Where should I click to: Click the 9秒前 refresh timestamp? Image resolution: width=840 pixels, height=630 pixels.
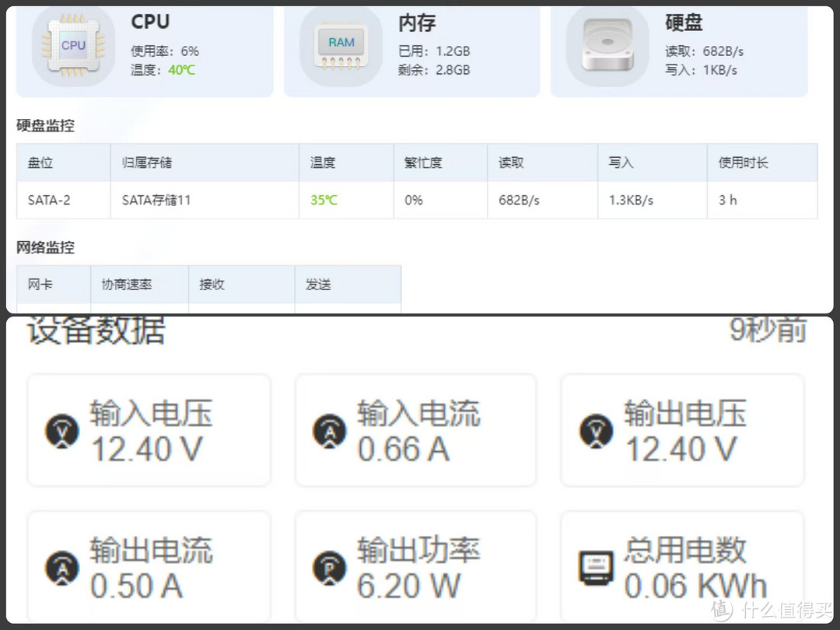coord(766,330)
